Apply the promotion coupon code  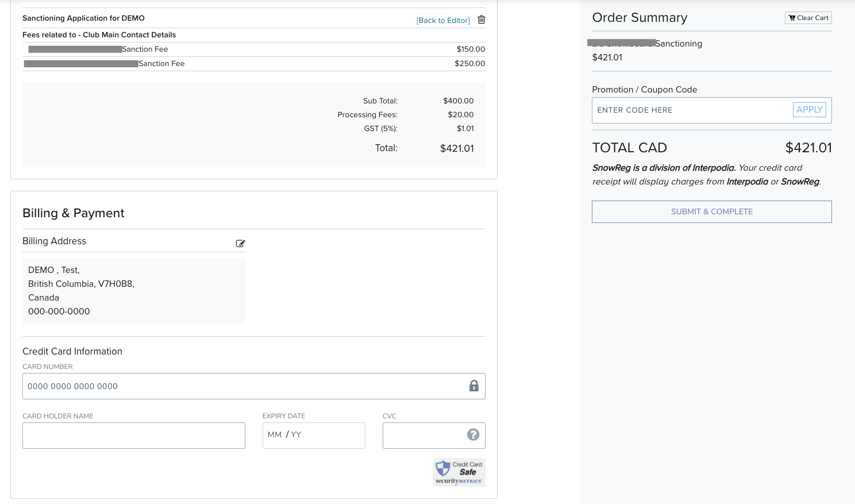tap(809, 110)
